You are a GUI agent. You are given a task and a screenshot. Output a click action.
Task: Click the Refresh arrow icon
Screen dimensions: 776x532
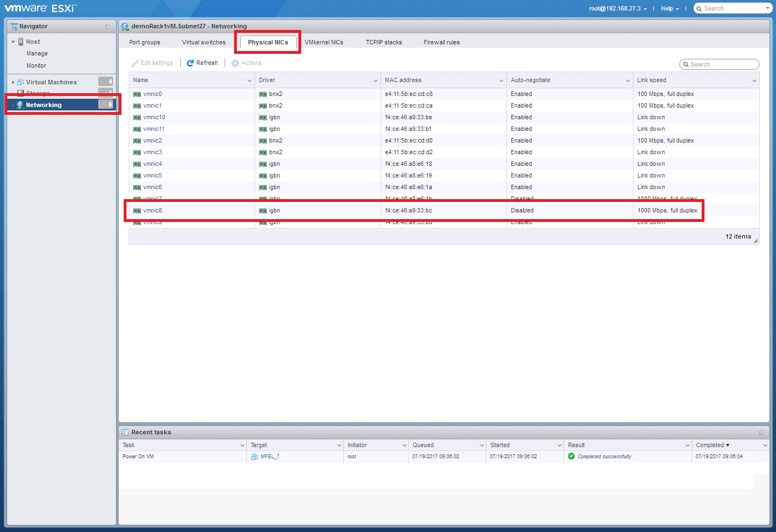(x=190, y=63)
